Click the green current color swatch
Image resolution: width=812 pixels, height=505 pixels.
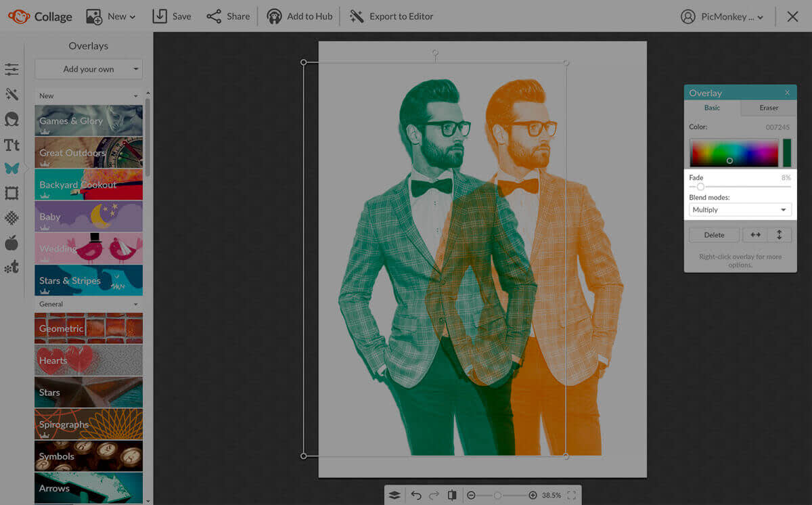pyautogui.click(x=787, y=152)
